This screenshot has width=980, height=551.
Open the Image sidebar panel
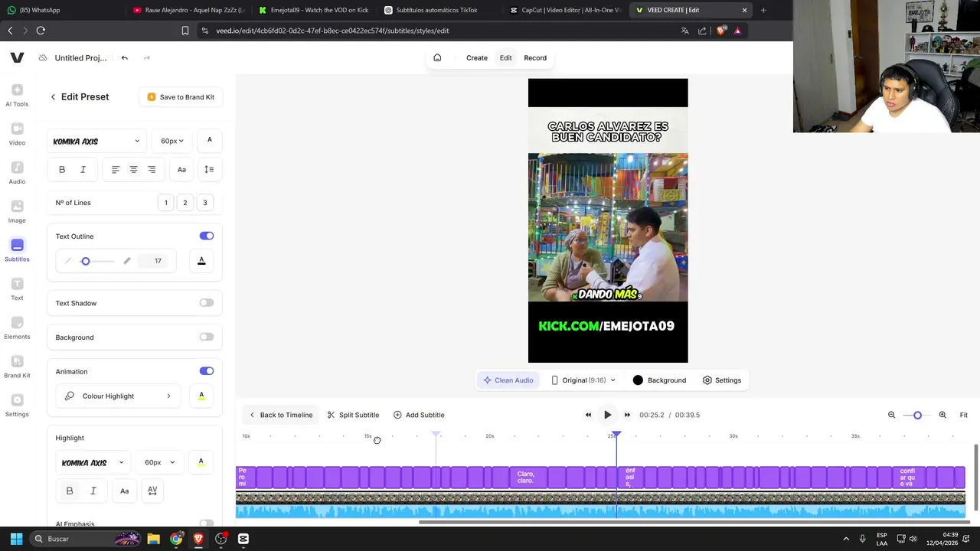tap(17, 212)
